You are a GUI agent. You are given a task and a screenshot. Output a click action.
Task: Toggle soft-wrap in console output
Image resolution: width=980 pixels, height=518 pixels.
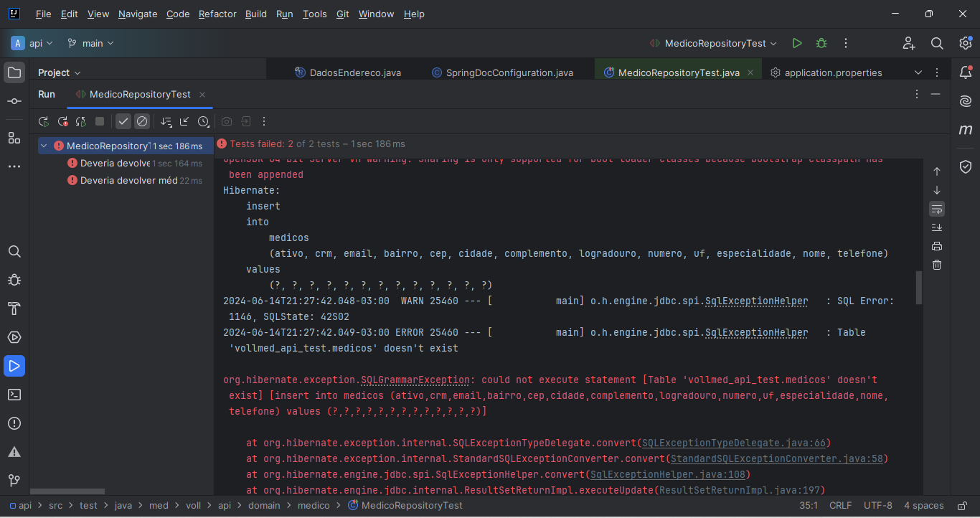tap(937, 209)
